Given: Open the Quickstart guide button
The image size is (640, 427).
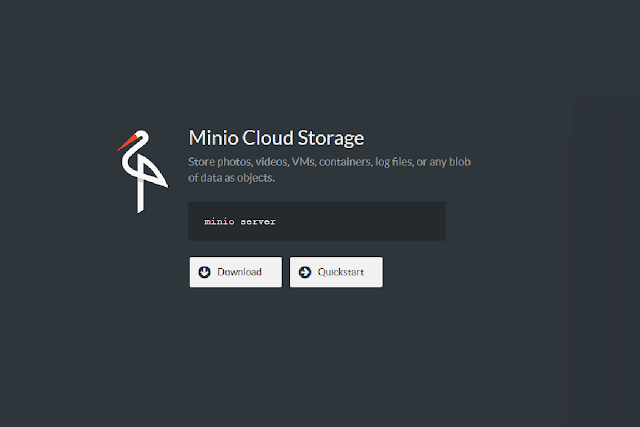Looking at the screenshot, I should [x=336, y=272].
